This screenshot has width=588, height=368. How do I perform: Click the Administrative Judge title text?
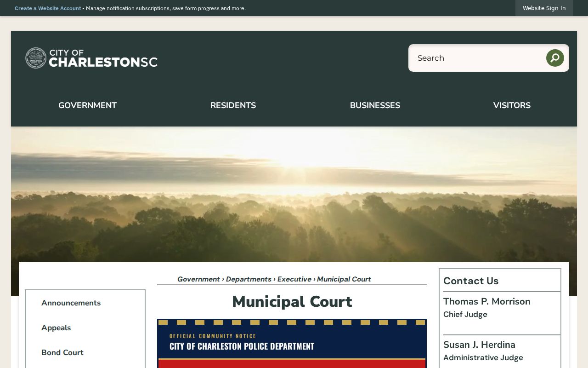(483, 357)
